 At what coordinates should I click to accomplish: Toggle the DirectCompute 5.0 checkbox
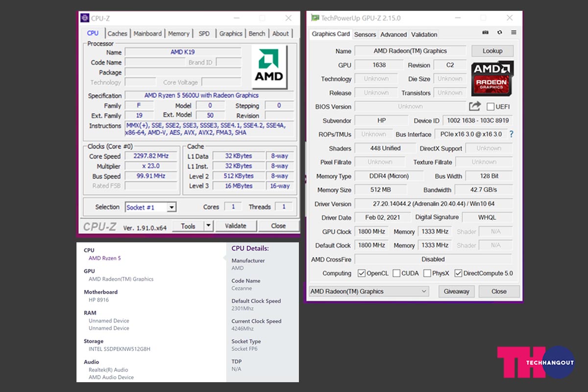coord(459,273)
